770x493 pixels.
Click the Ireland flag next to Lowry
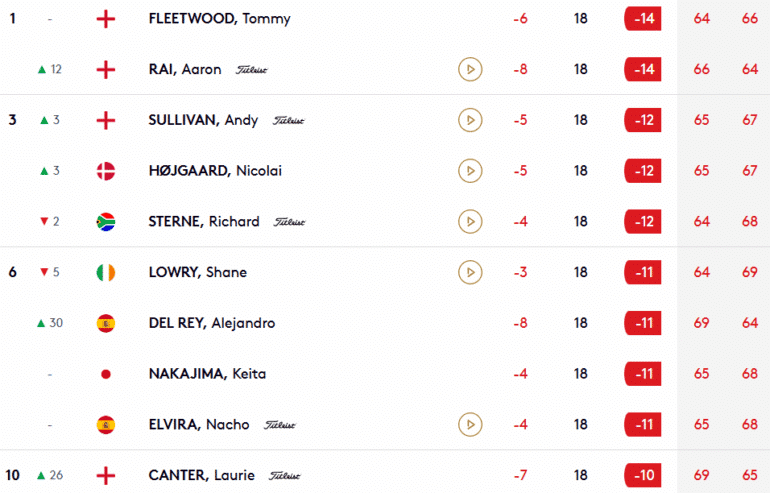tap(106, 272)
